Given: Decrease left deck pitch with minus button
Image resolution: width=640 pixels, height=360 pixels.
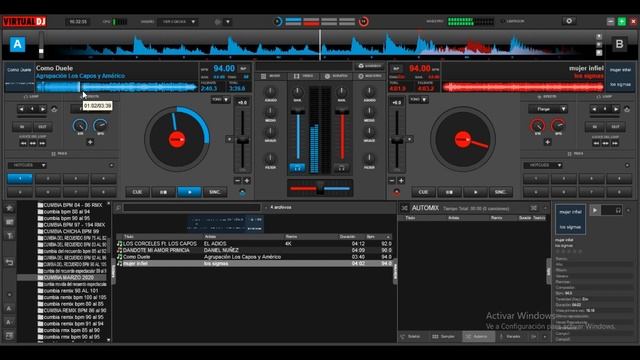Looking at the screenshot, I should coord(238,180).
